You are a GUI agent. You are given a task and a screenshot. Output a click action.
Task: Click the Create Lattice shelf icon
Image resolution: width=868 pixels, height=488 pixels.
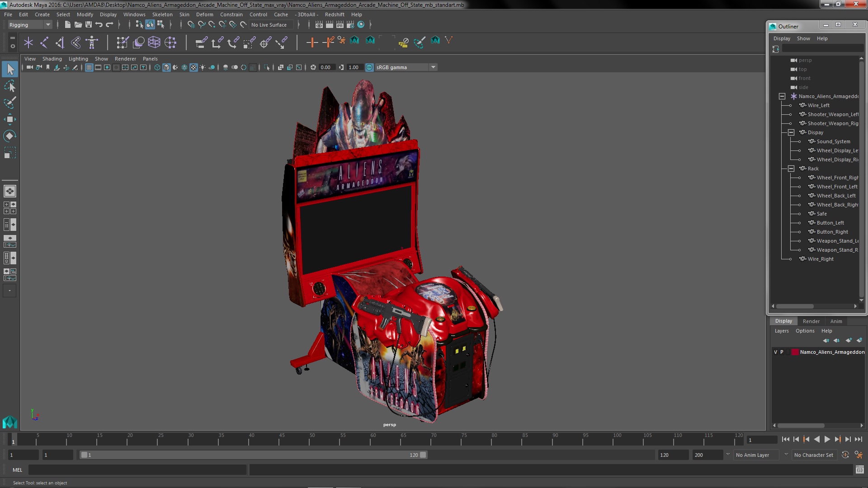coord(154,42)
